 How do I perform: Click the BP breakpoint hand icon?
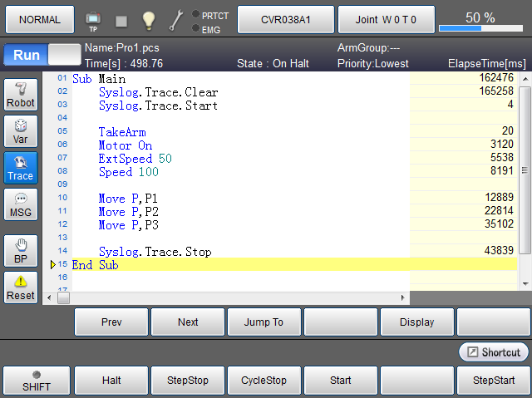click(21, 250)
